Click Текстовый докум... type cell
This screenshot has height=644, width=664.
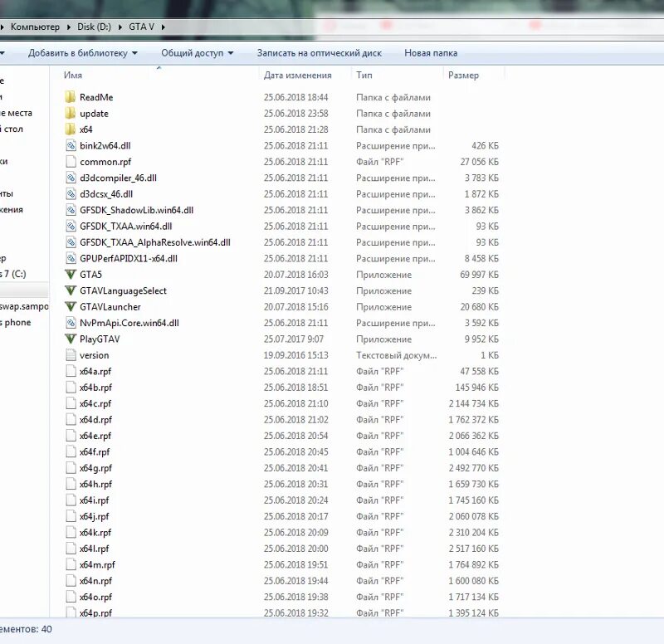397,355
